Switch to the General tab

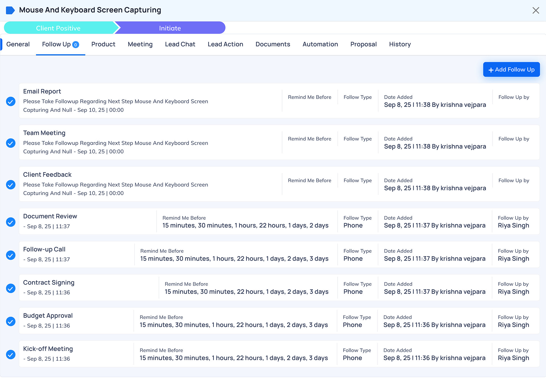click(18, 44)
